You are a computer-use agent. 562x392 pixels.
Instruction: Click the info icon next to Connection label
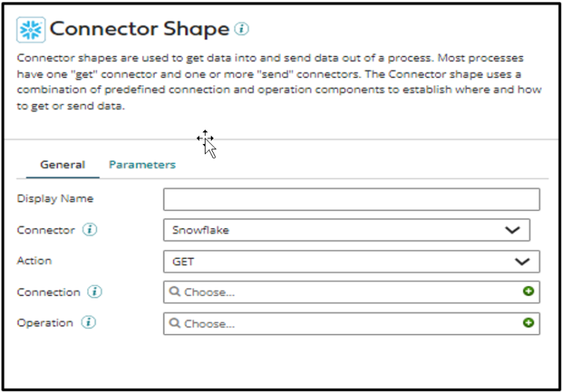[94, 292]
